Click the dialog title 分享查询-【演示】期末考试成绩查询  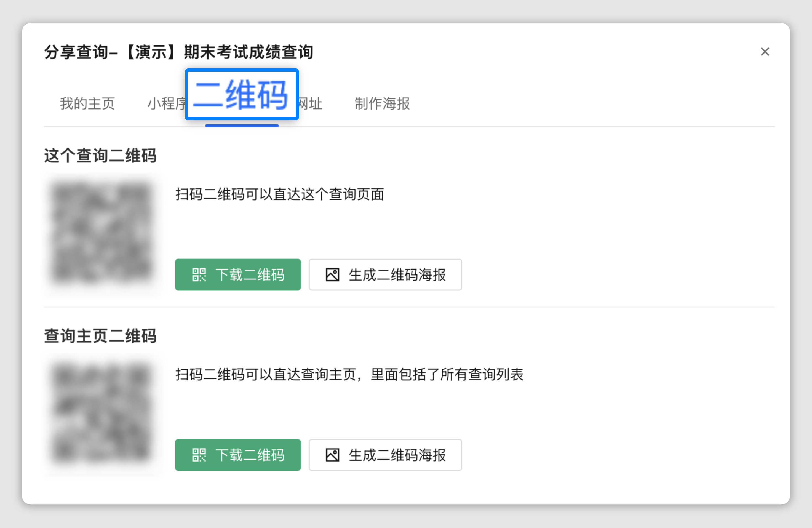coord(179,52)
